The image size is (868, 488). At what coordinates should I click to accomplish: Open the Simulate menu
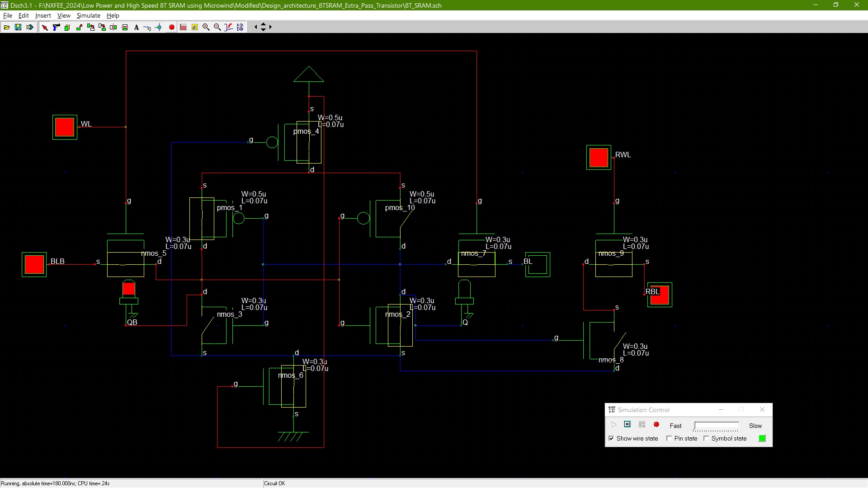(88, 15)
